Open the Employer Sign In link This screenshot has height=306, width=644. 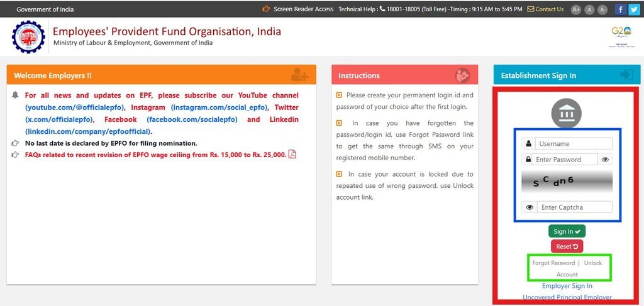pos(567,286)
